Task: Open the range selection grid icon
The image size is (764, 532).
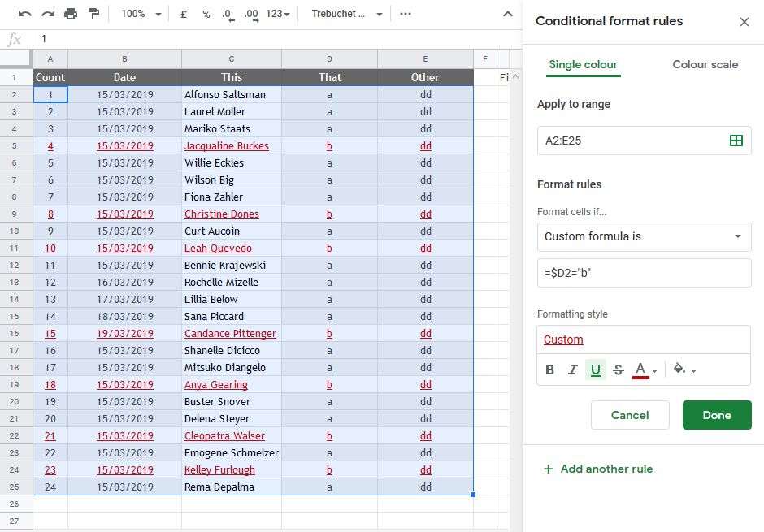Action: point(736,140)
